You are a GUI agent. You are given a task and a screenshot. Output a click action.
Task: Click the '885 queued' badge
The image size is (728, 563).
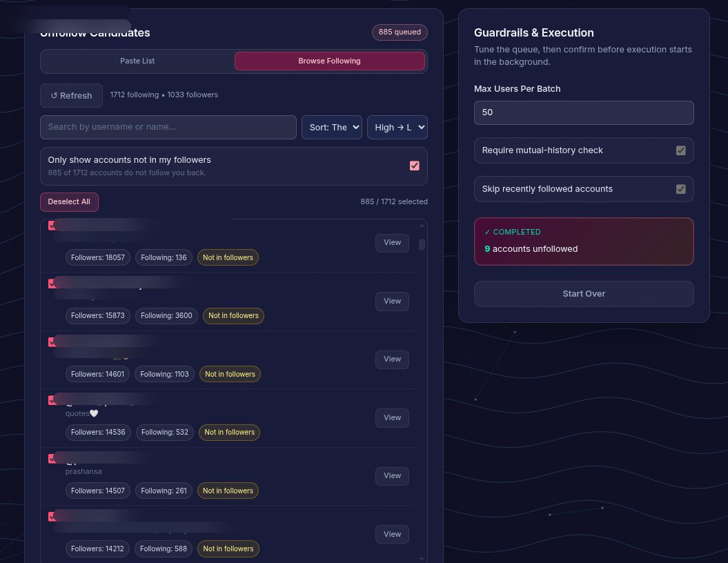tap(400, 32)
